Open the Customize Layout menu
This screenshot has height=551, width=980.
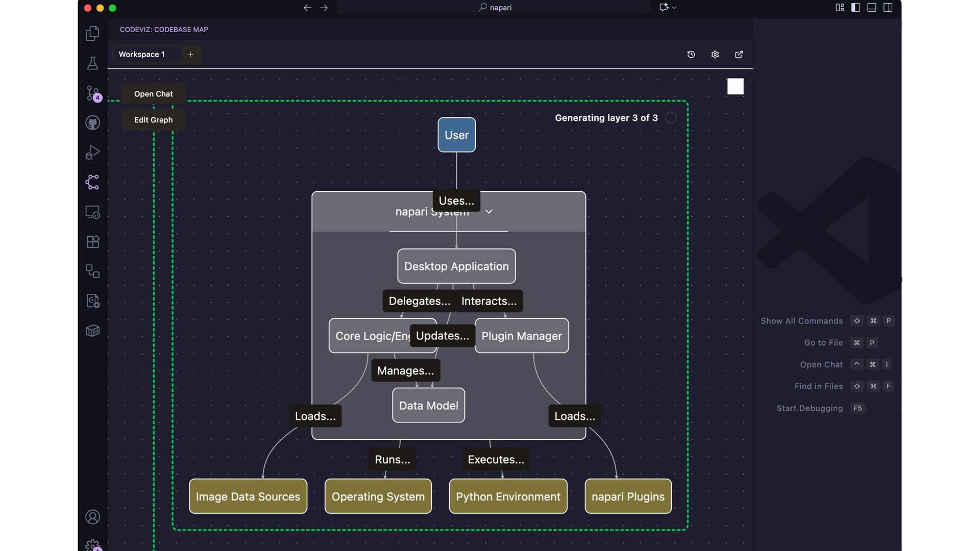click(x=840, y=8)
